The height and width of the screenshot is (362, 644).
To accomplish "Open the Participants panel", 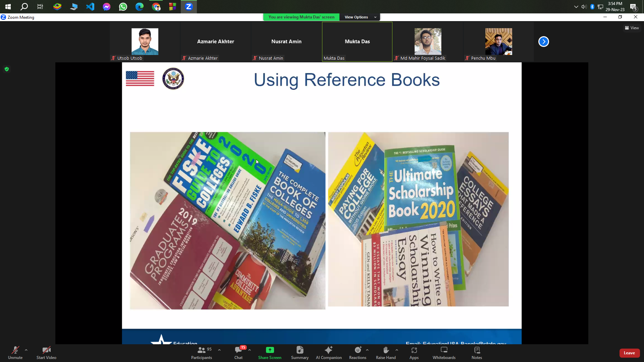I will (x=201, y=353).
